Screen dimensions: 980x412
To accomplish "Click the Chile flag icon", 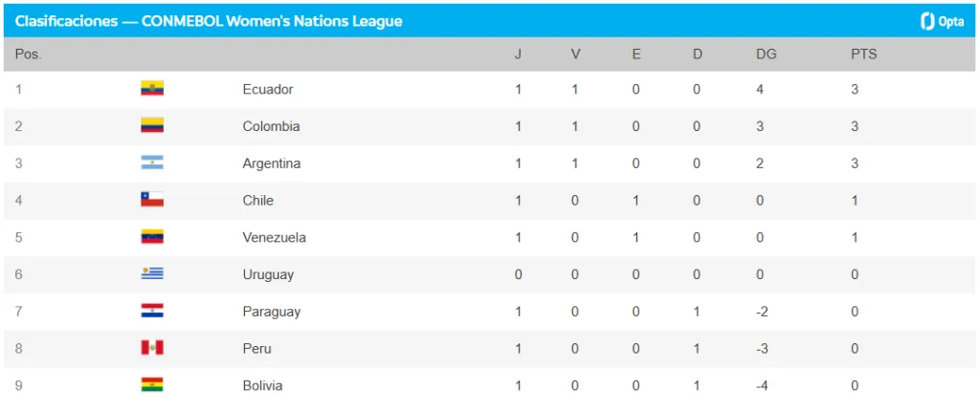I will click(152, 200).
